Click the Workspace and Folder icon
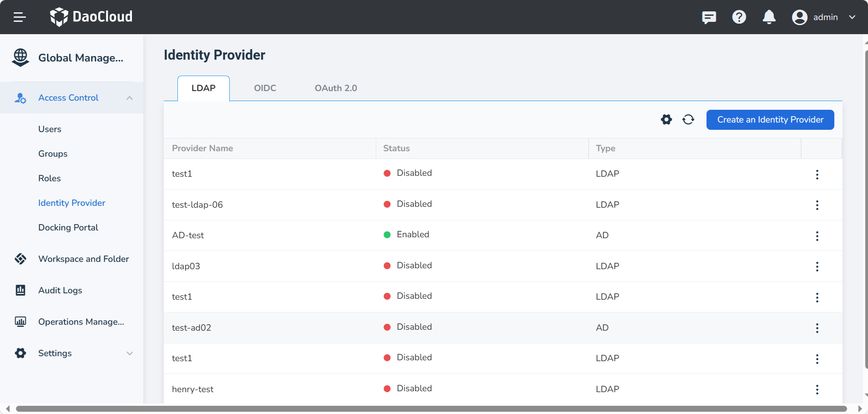 [20, 259]
